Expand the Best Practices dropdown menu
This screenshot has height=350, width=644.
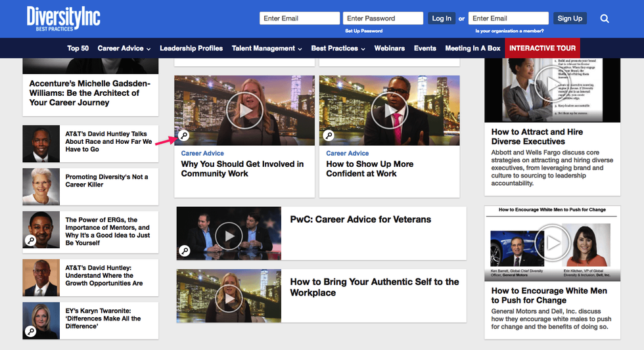coord(338,48)
